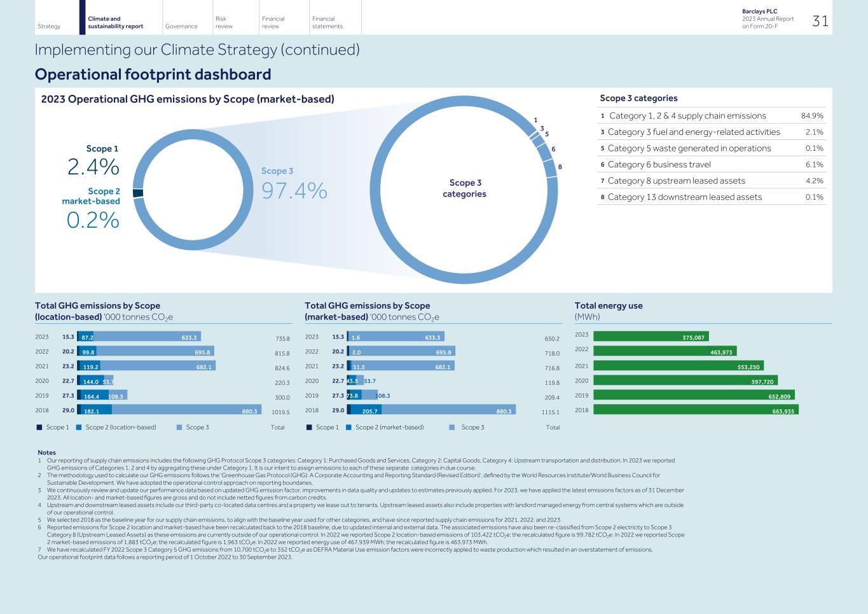Select the Category 6 business travel row
This screenshot has height=614, width=868.
click(661, 164)
